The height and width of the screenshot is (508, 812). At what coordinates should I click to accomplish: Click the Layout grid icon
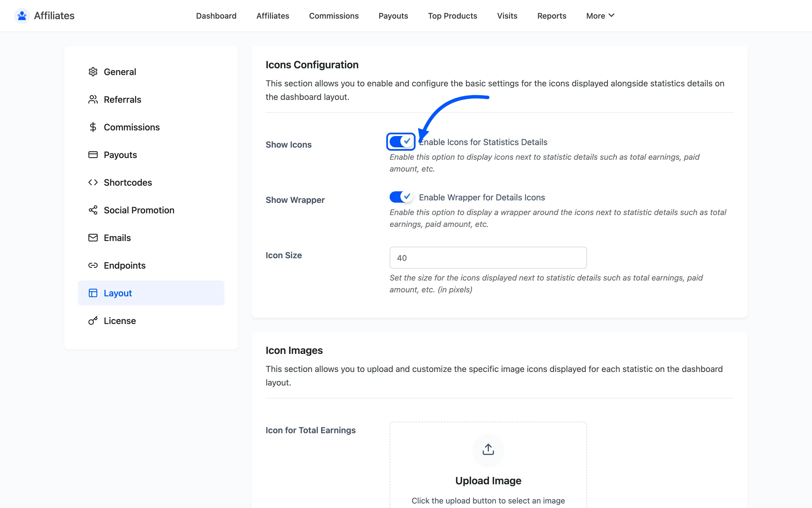(93, 293)
